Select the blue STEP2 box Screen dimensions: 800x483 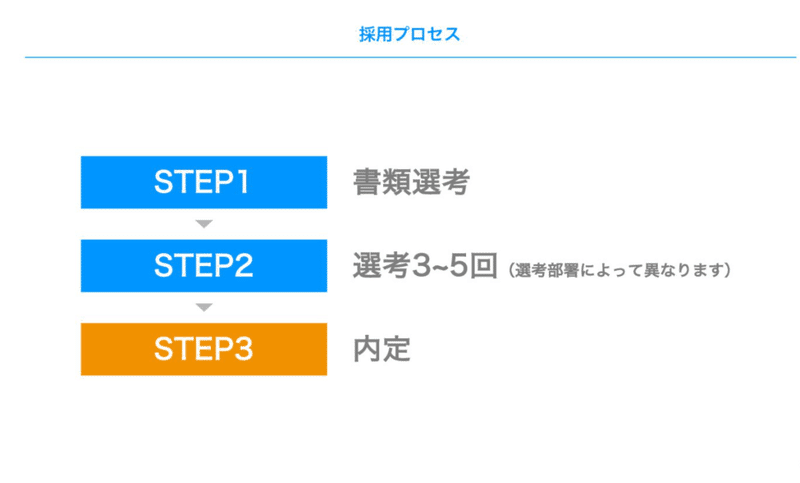(204, 266)
